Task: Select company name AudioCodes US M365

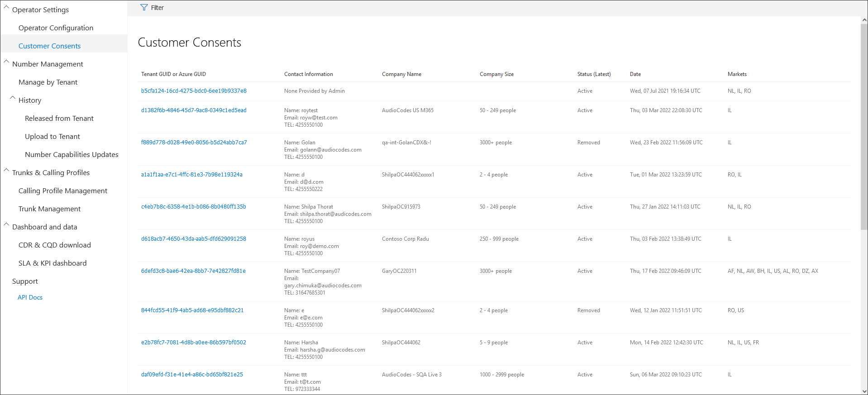Action: tap(408, 110)
